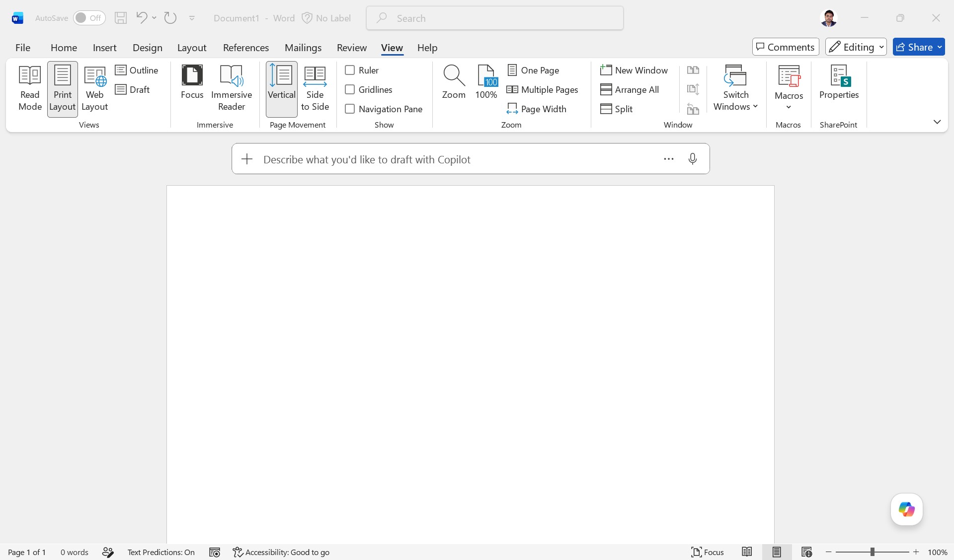The width and height of the screenshot is (954, 560).
Task: Click the Redo icon
Action: 170,18
